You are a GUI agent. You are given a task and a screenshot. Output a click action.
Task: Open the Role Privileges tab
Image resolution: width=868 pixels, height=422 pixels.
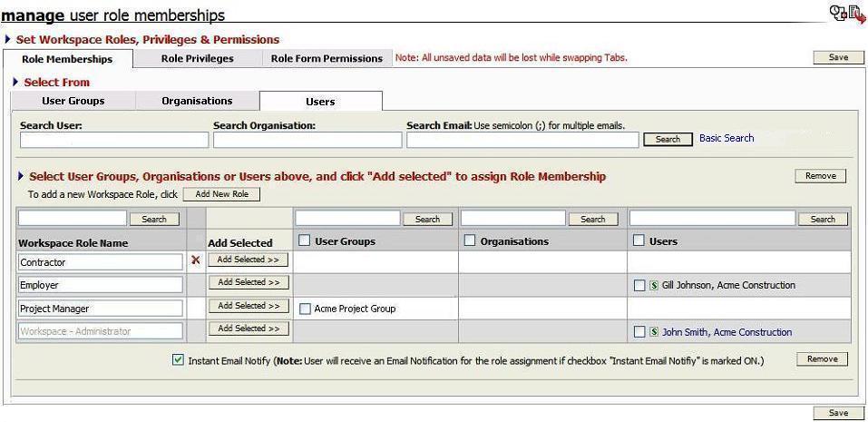tap(197, 58)
